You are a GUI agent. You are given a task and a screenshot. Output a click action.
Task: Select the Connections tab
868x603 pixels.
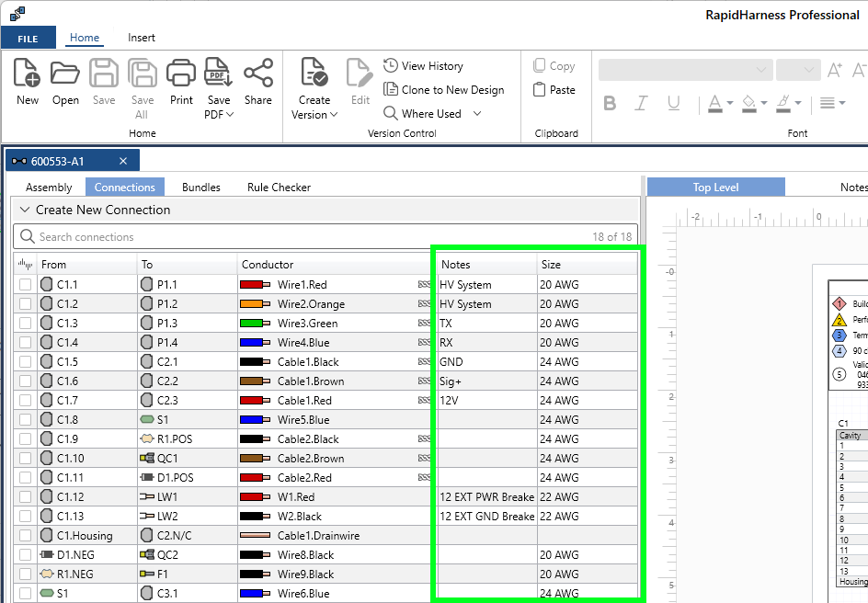(124, 187)
